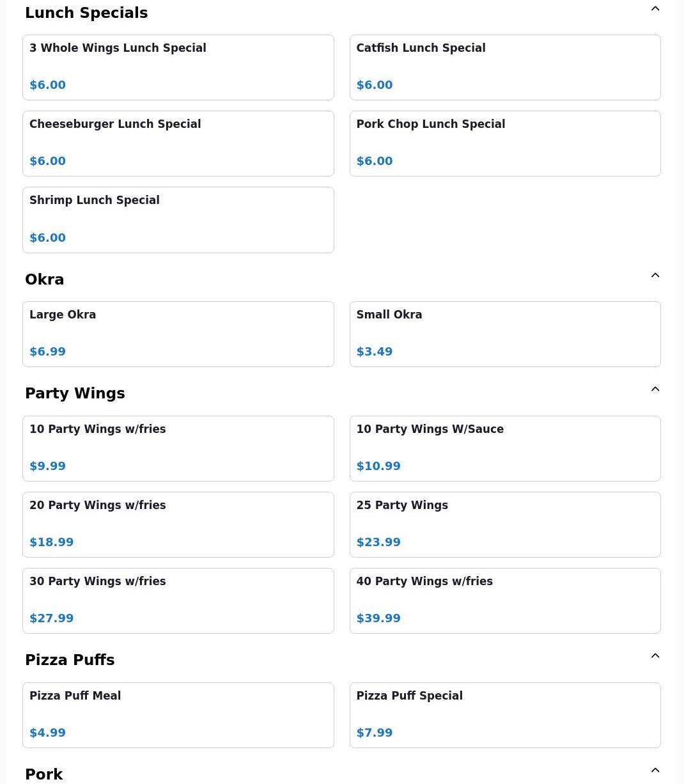This screenshot has height=784, width=684.
Task: Choose the Pizza Puff Special item
Action: [504, 715]
